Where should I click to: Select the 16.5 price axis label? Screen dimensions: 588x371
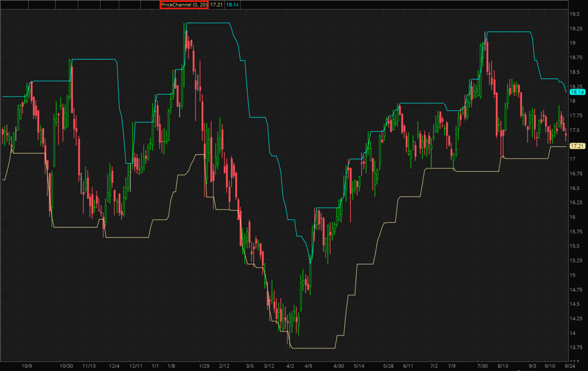[576, 188]
